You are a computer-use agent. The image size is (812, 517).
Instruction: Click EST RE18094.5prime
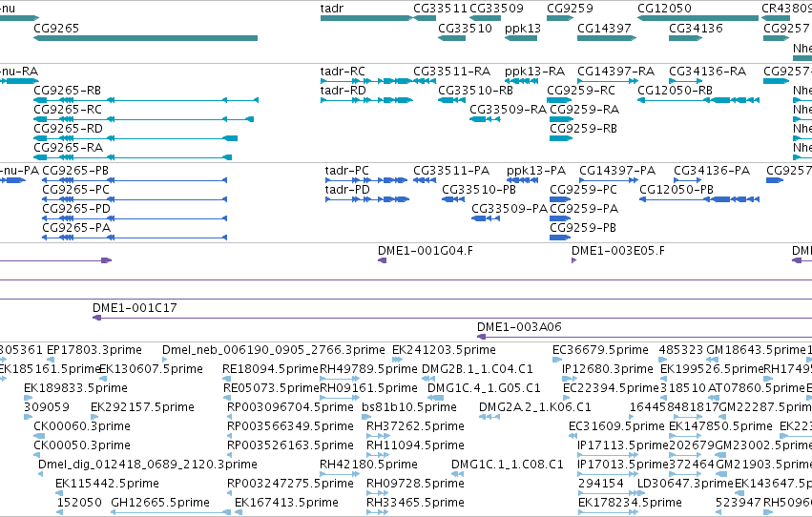[226, 379]
